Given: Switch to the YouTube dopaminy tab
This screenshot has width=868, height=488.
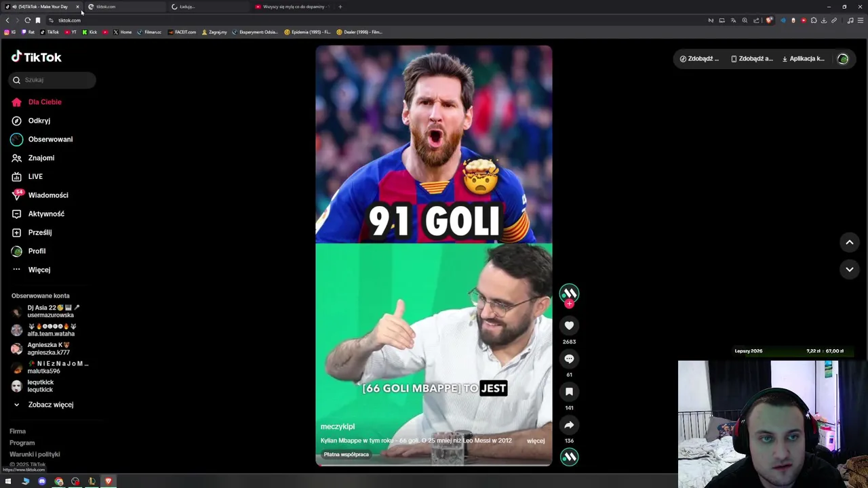Looking at the screenshot, I should 292,7.
